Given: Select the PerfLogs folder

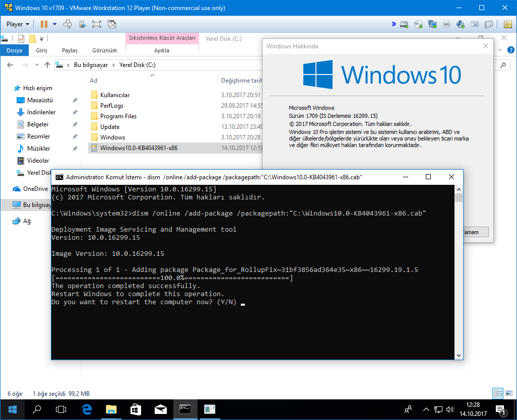Looking at the screenshot, I should click(x=112, y=105).
